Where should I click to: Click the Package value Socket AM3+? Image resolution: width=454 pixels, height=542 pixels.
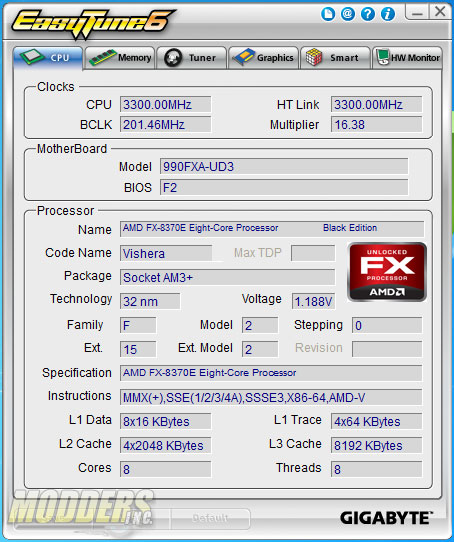pos(227,277)
